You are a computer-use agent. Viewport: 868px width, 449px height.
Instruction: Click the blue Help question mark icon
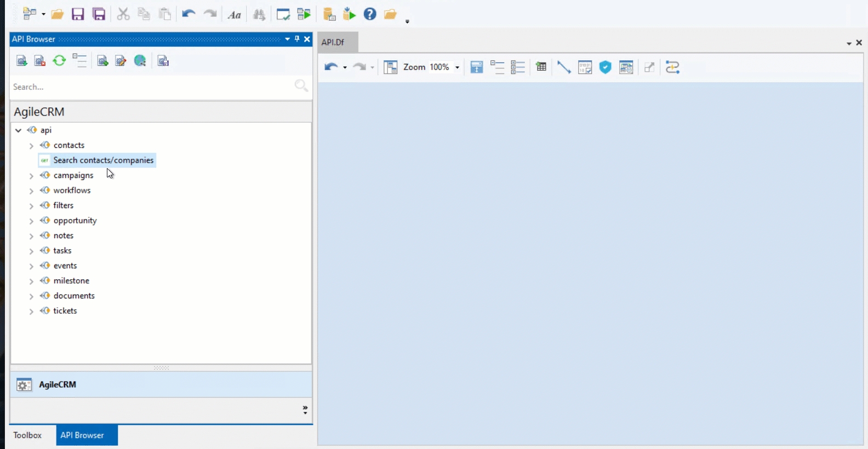pyautogui.click(x=370, y=14)
